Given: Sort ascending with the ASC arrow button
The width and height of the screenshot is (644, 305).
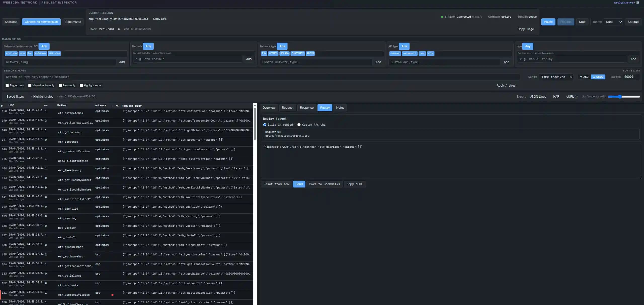Looking at the screenshot, I should click(x=584, y=77).
